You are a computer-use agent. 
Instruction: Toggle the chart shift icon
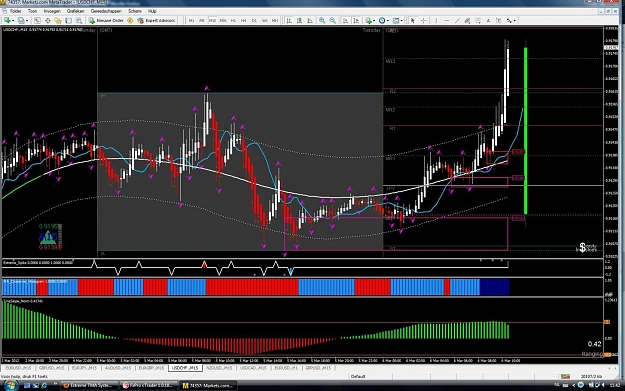(x=356, y=20)
